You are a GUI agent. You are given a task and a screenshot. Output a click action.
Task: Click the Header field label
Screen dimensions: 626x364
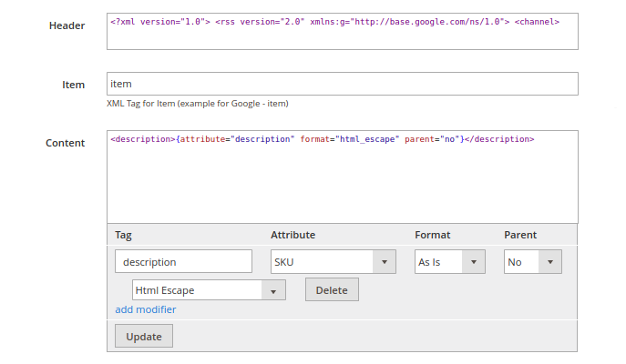pyautogui.click(x=67, y=25)
